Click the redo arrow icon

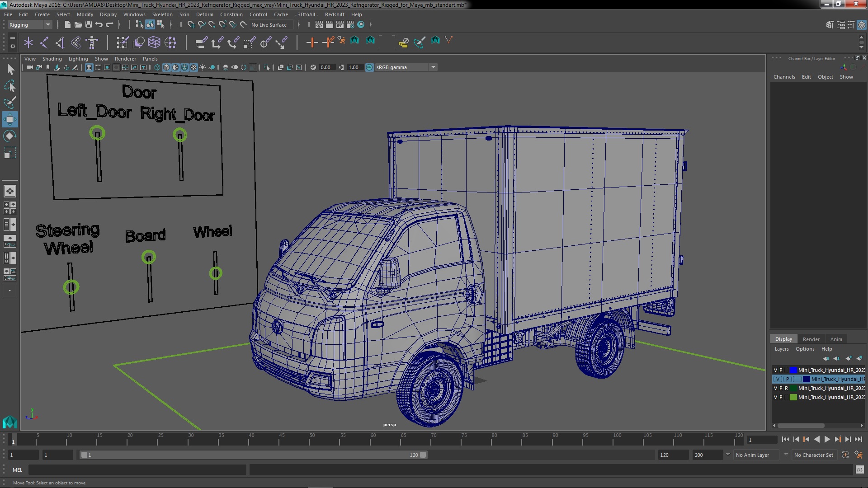pyautogui.click(x=109, y=24)
